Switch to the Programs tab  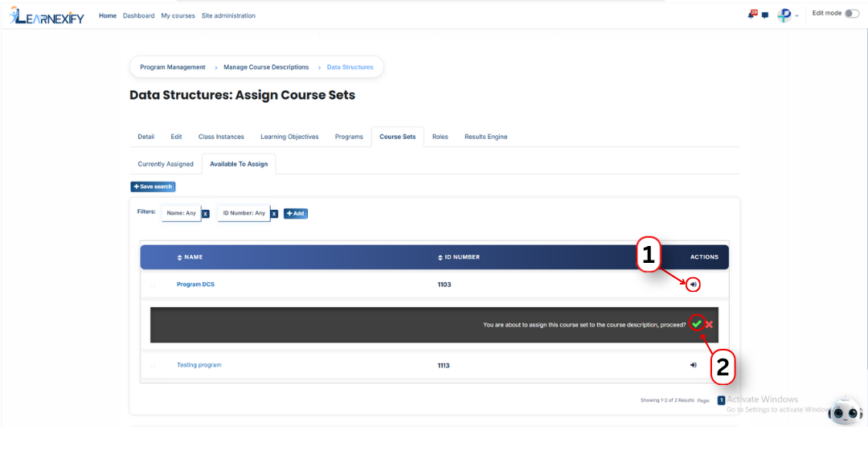[x=349, y=137]
